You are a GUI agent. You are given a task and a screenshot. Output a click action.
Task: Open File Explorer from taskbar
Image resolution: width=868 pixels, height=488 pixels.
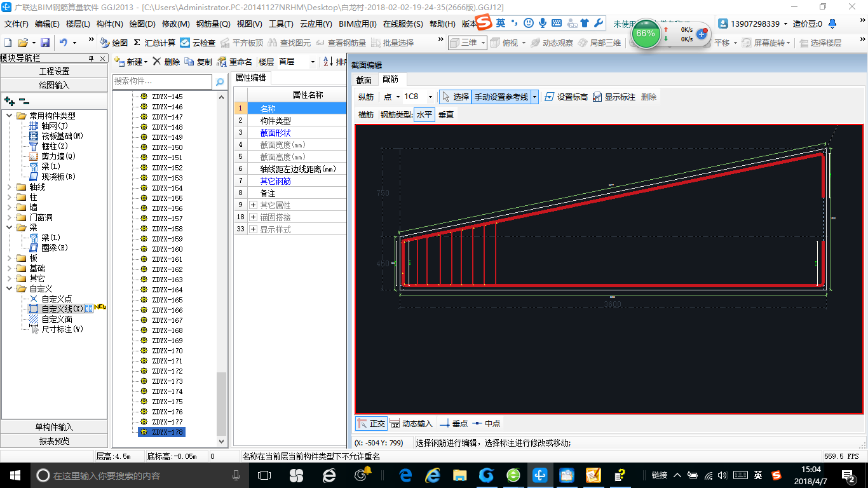pos(461,475)
